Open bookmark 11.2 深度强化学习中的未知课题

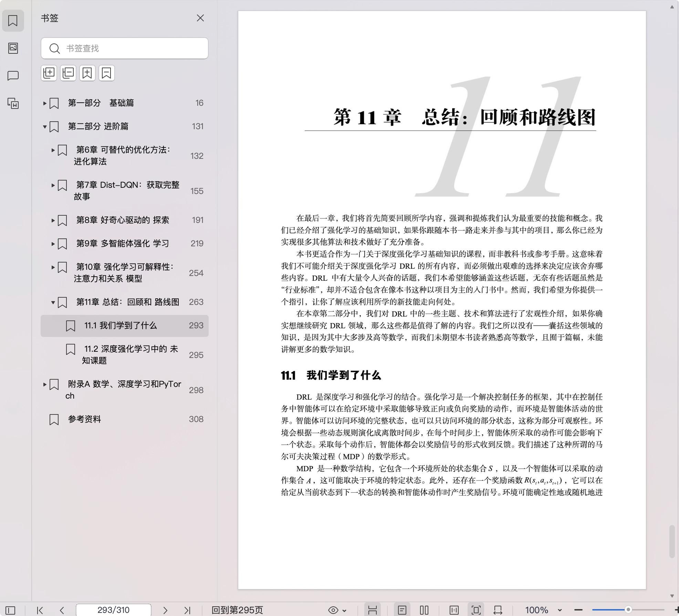pos(124,355)
